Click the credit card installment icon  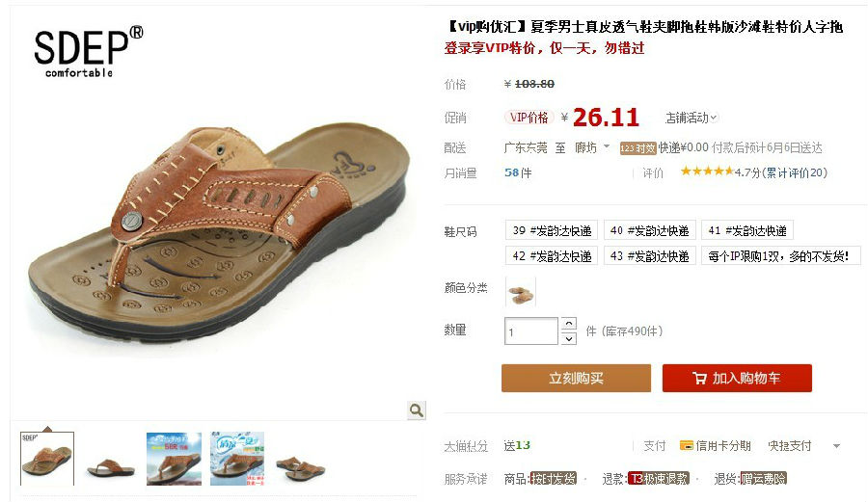pos(687,445)
